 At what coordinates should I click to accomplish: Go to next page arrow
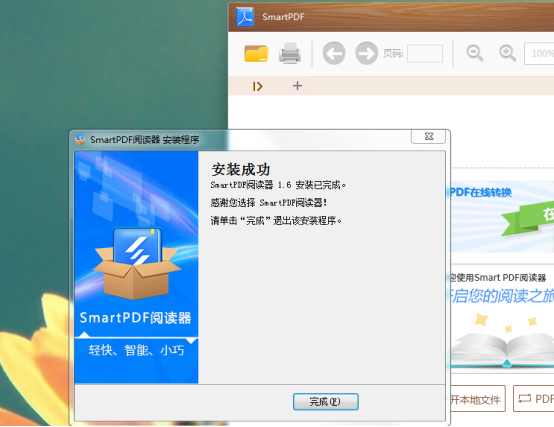pyautogui.click(x=366, y=53)
